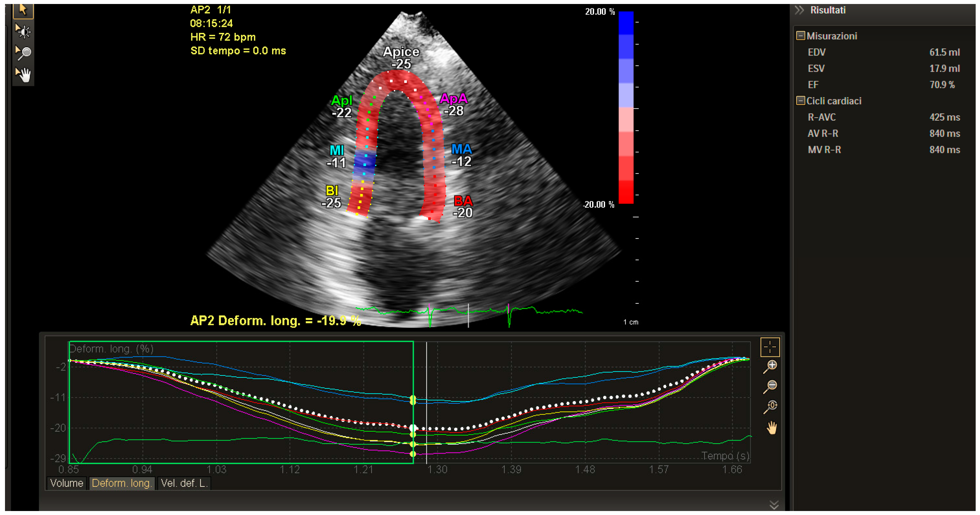Collapse graph panel with bottom double chevron
Screen dimensions: 980x515
coord(774,505)
